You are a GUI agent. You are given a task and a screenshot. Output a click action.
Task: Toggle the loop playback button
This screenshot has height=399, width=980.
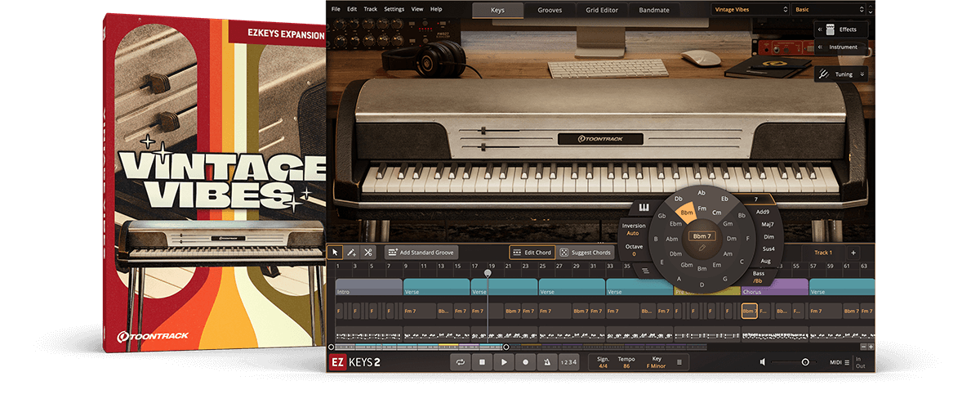click(461, 362)
